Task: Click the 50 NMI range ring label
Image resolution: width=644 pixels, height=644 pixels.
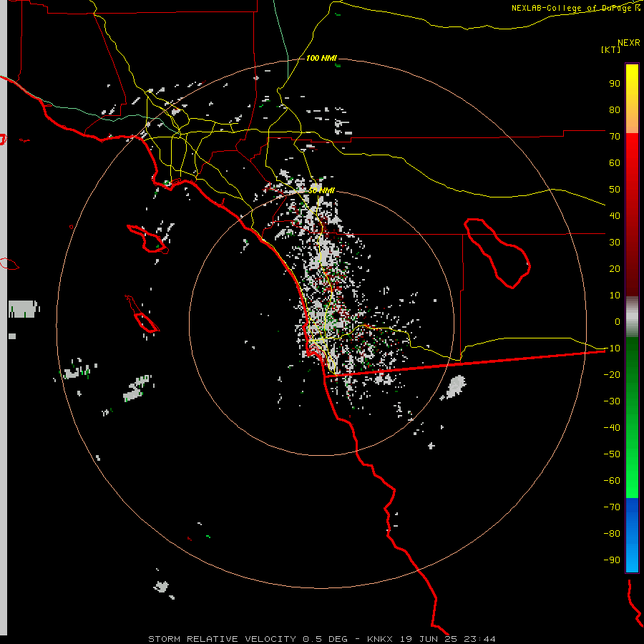Action: coord(321,190)
